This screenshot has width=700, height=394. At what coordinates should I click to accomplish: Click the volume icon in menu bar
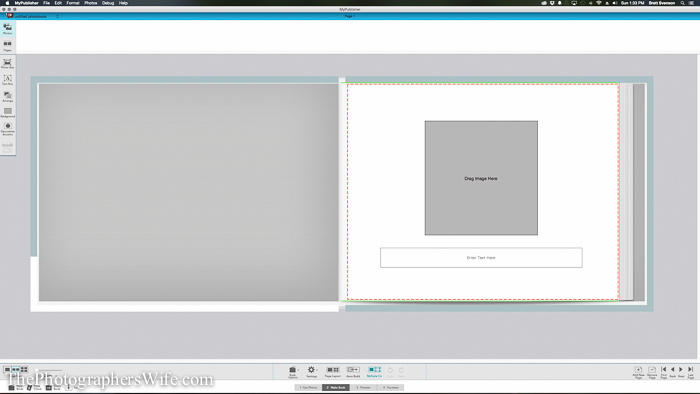click(x=615, y=3)
